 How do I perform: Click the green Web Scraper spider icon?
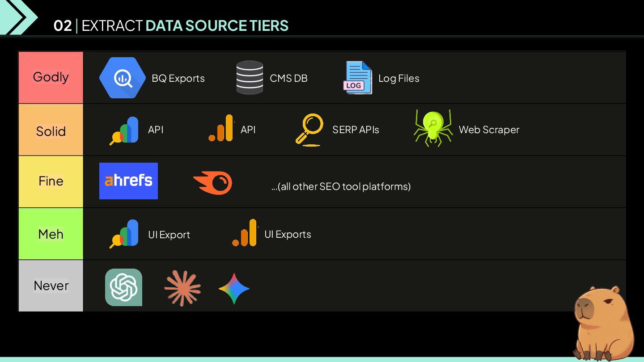pyautogui.click(x=432, y=128)
